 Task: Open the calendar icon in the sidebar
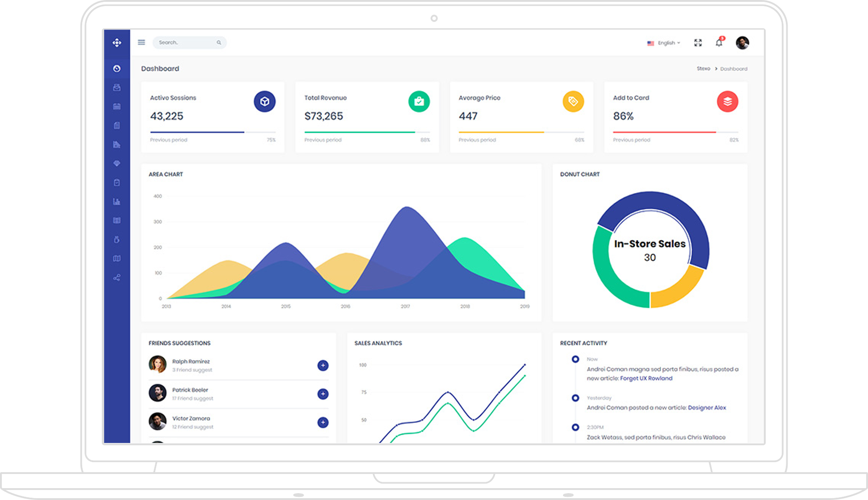coord(117,106)
